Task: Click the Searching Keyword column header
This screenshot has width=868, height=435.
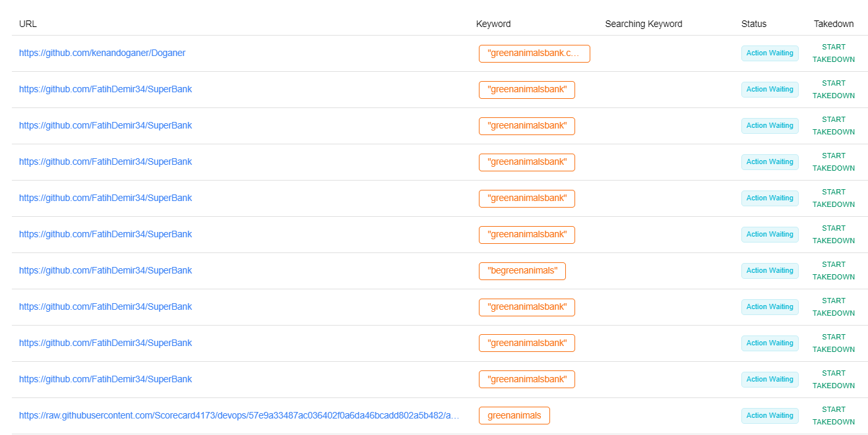Action: [644, 24]
